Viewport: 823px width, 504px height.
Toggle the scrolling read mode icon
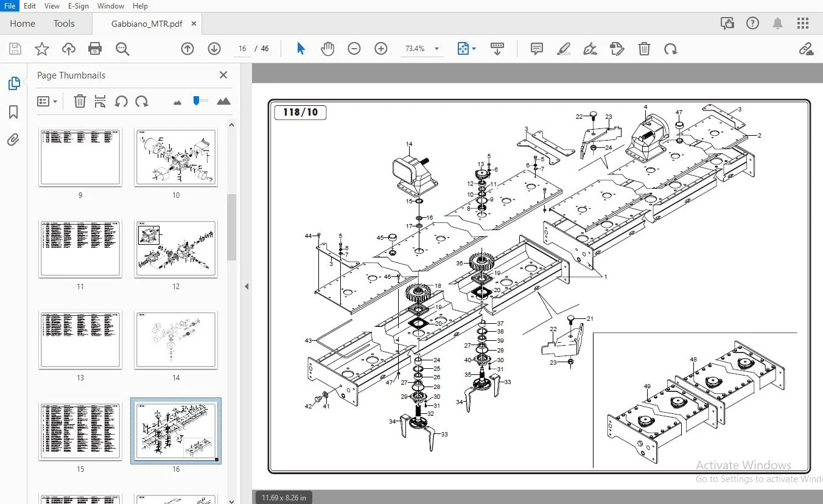[x=497, y=49]
